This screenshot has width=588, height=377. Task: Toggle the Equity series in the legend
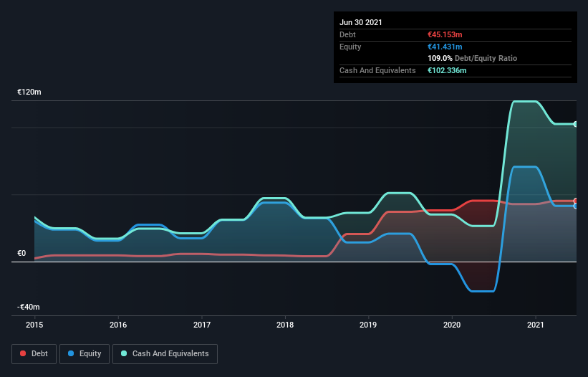pos(85,354)
